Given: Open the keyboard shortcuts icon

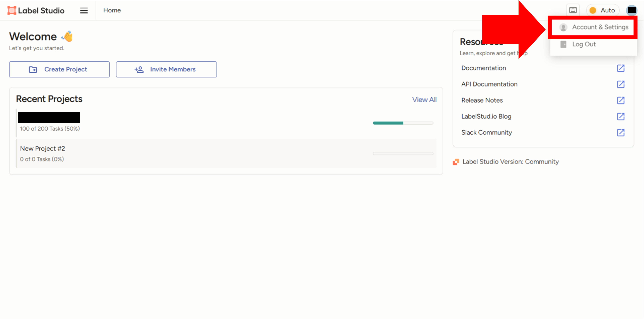Looking at the screenshot, I should (573, 10).
